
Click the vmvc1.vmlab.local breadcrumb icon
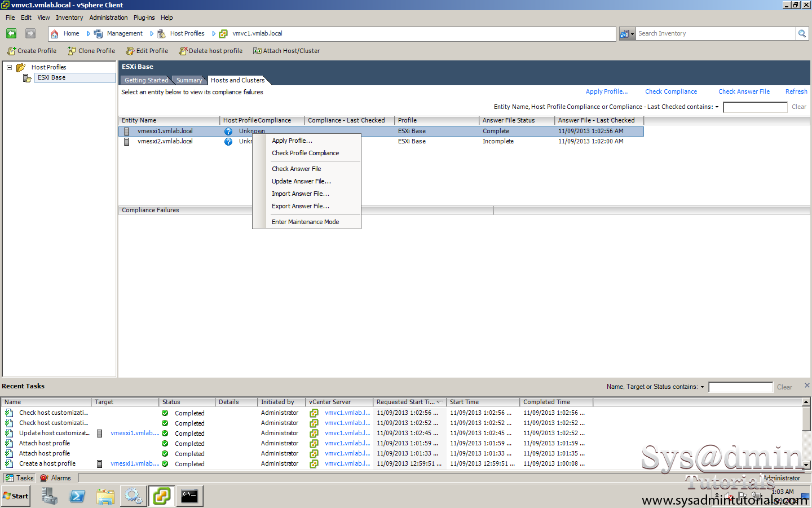223,34
